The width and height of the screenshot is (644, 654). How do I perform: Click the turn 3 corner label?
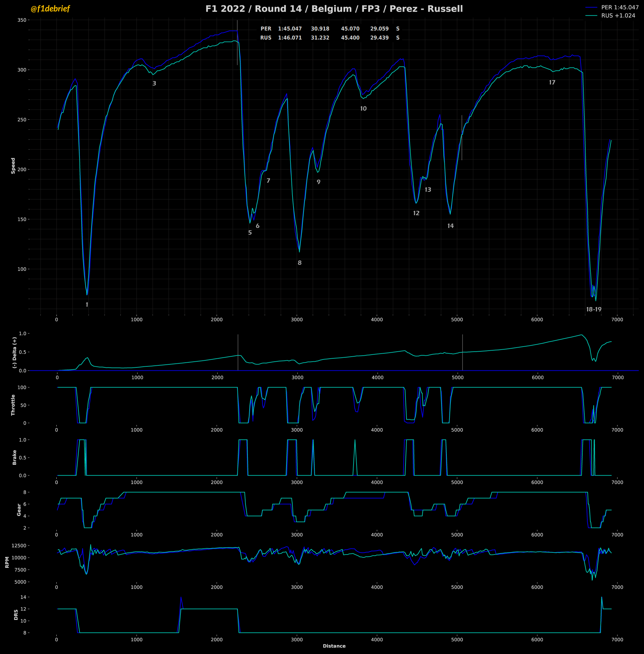[x=154, y=83]
